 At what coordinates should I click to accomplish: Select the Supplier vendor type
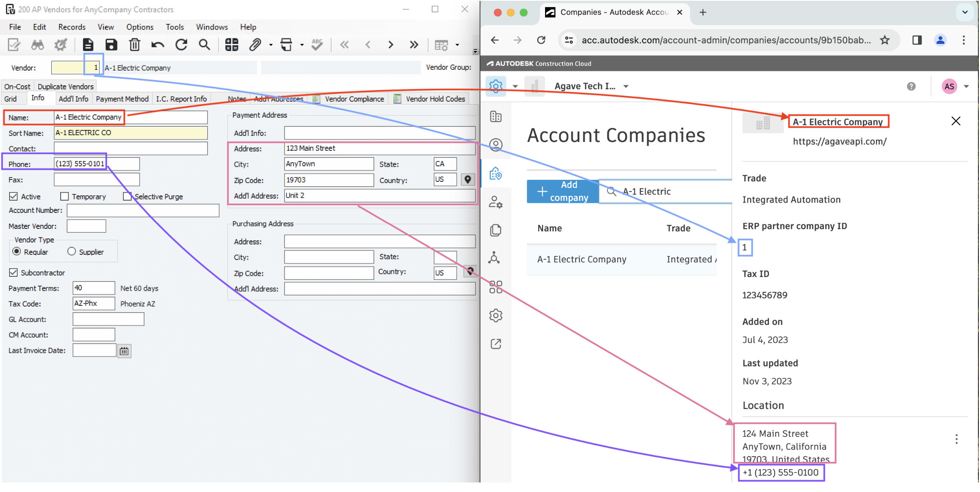(71, 252)
